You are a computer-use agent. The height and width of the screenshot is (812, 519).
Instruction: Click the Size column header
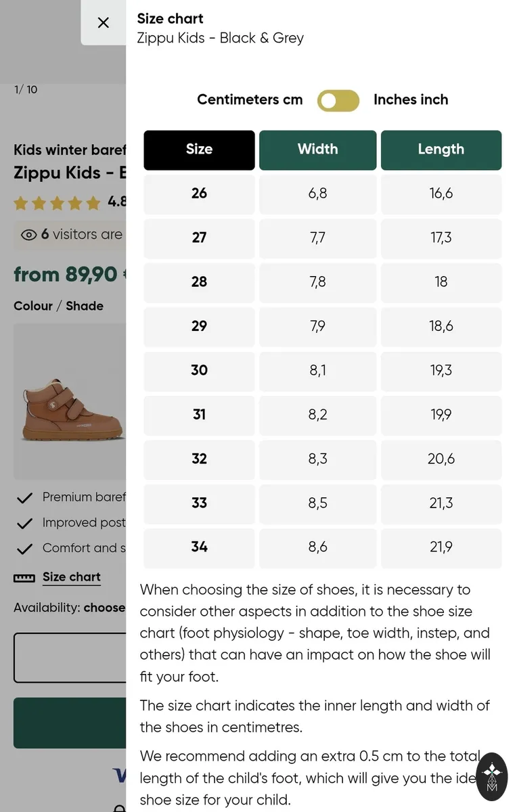click(199, 150)
